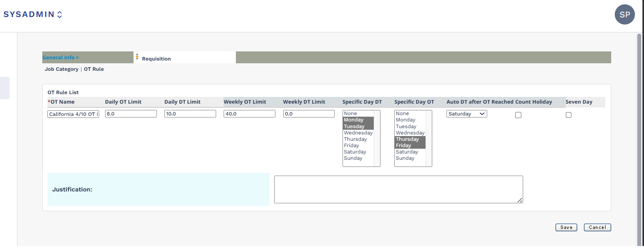644x248 pixels.
Task: Toggle the Count Holiday checkbox
Action: point(518,115)
